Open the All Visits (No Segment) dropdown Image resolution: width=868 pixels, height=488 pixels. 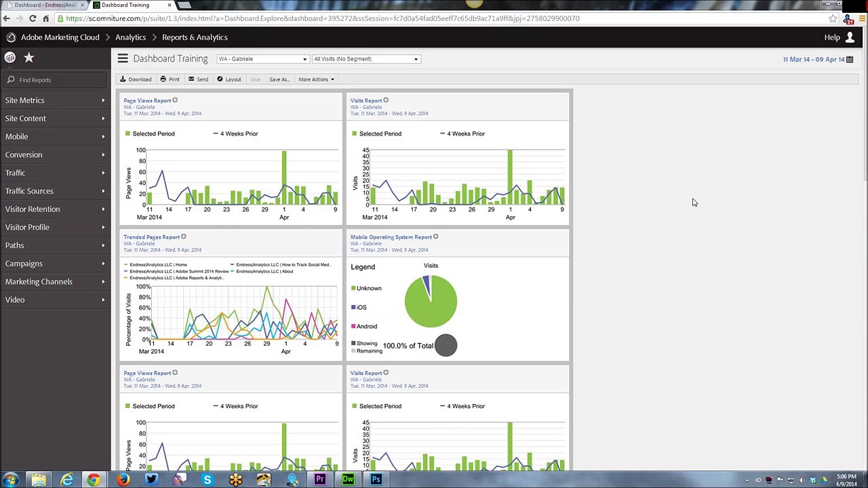366,59
